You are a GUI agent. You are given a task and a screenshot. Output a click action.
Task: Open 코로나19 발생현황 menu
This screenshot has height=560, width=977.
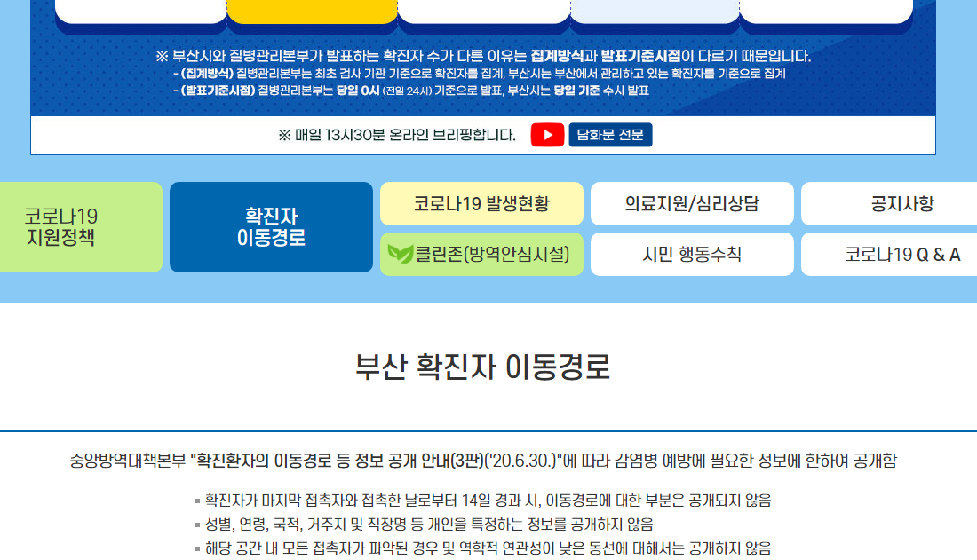tap(481, 204)
